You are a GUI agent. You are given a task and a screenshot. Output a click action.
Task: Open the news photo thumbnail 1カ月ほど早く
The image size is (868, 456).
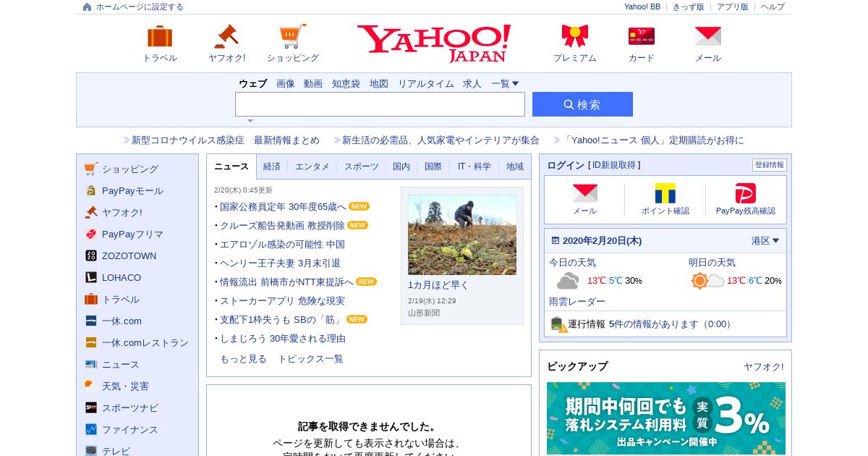coord(462,235)
